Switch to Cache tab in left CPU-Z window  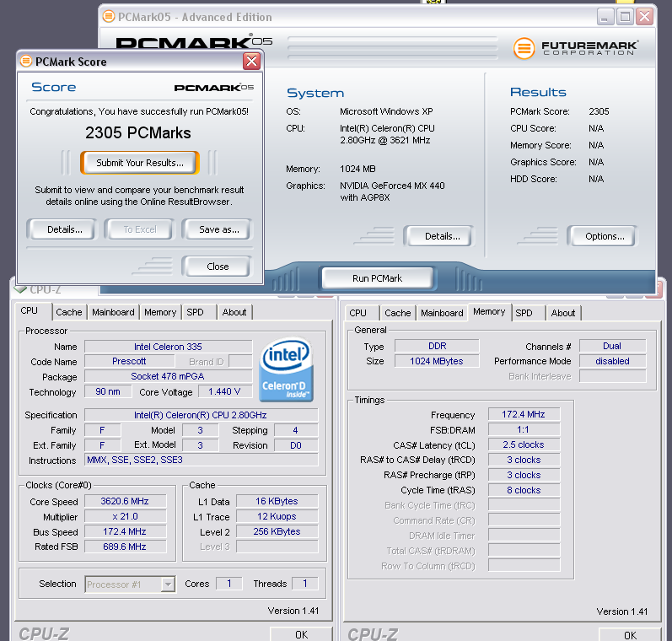click(68, 312)
